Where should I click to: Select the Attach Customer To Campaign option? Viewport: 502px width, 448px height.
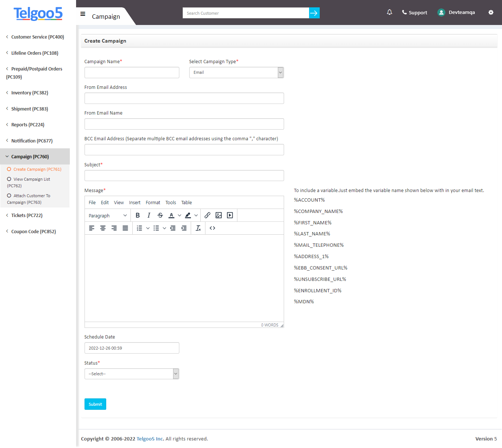9,195
